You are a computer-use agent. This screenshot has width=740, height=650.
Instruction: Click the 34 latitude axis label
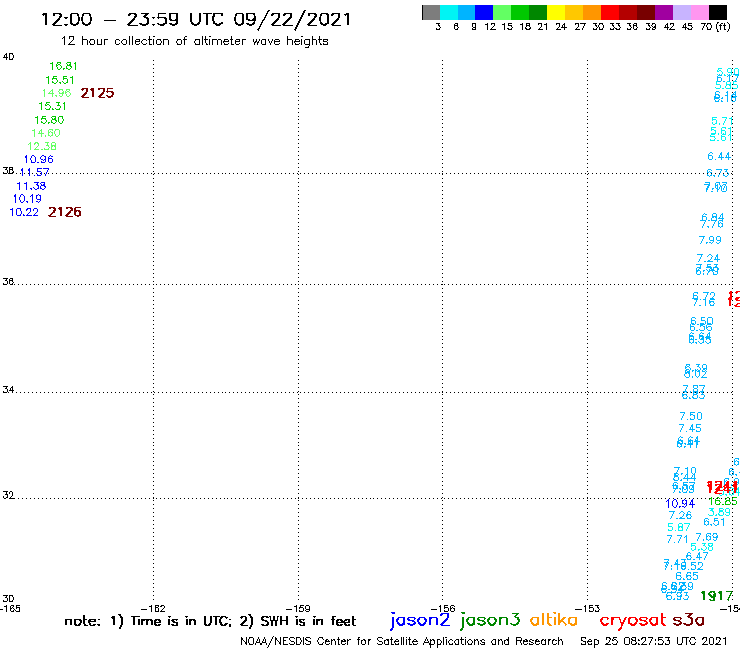tap(8, 390)
